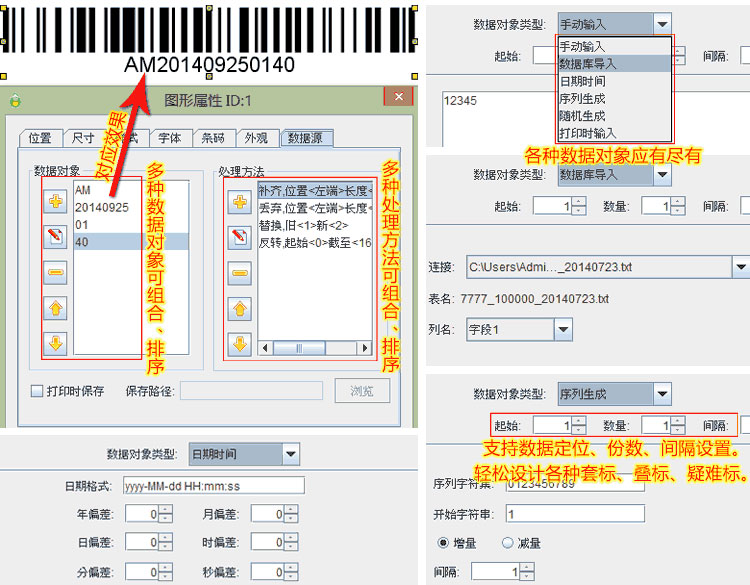This screenshot has height=585, width=750.
Task: Switch to the 条码 tab
Action: (214, 138)
